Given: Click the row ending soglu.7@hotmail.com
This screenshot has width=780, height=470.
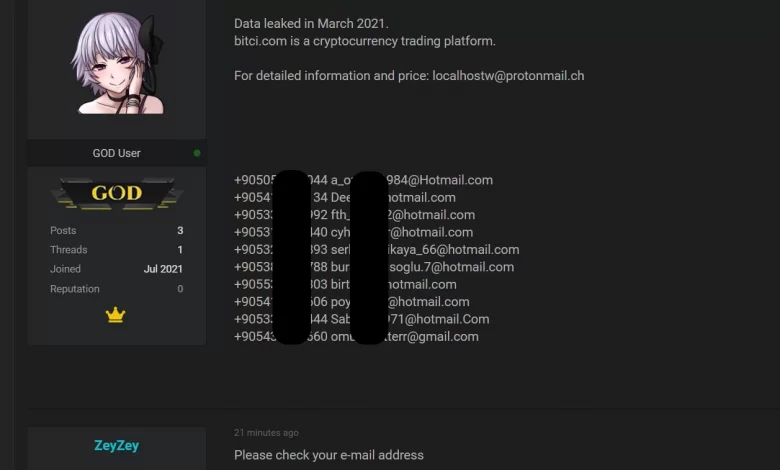Looking at the screenshot, I should (374, 267).
